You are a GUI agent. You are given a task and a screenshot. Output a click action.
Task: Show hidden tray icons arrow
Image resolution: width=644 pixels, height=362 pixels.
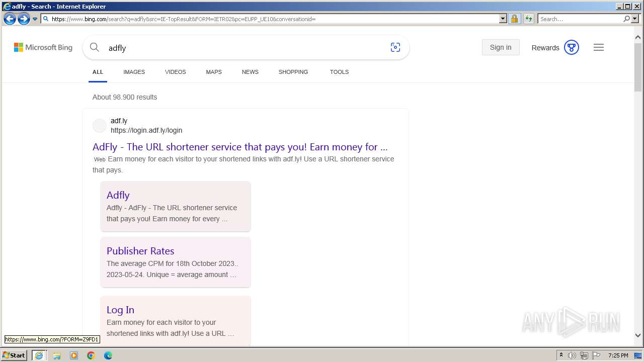(x=561, y=355)
